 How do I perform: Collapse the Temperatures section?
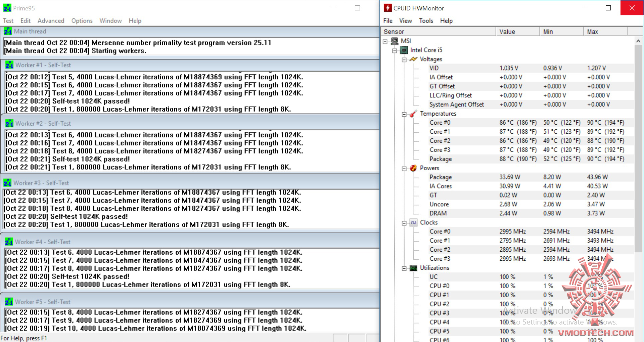coord(404,114)
